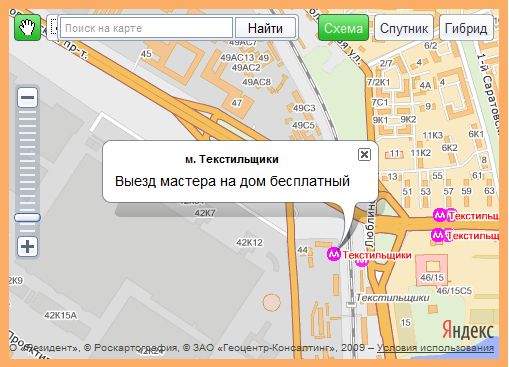Click building label 46/15

[x=432, y=277]
